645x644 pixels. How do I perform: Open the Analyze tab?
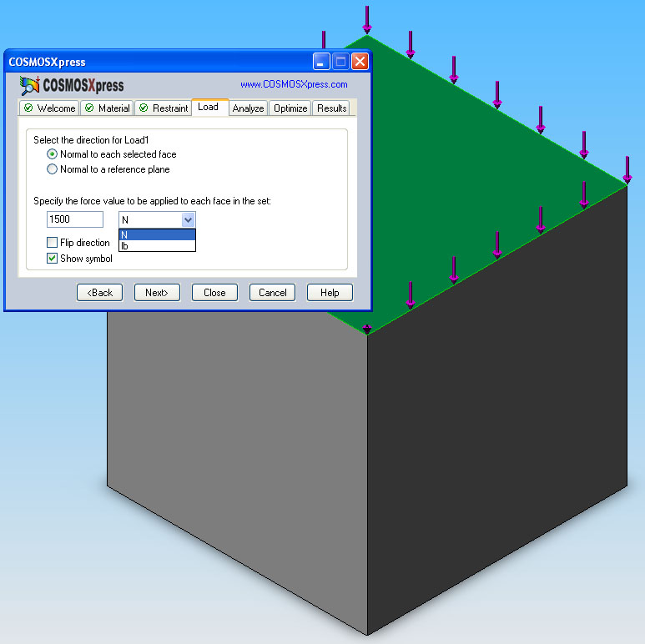pyautogui.click(x=248, y=108)
